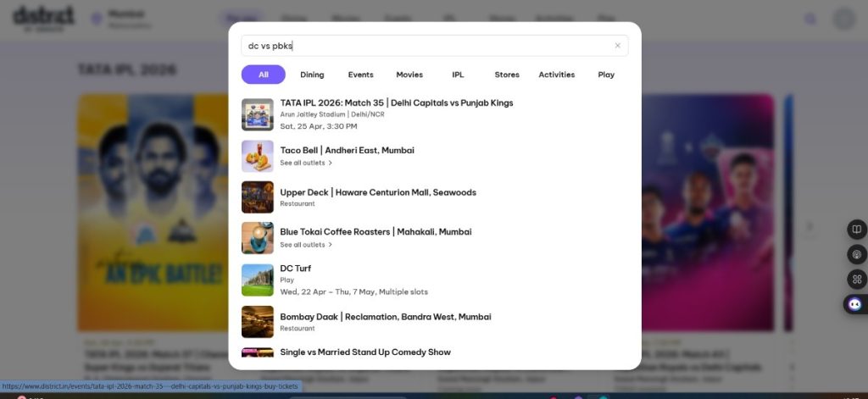Switch to the Play filter tab
This screenshot has height=399, width=868.
pyautogui.click(x=606, y=75)
